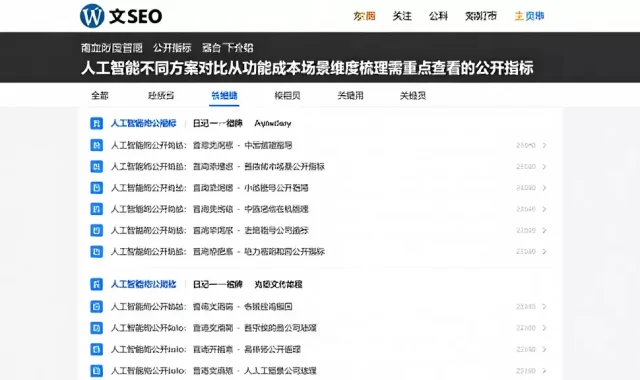
Task: Open the entry containing 电力 and 公开指标
Action: click(x=218, y=251)
